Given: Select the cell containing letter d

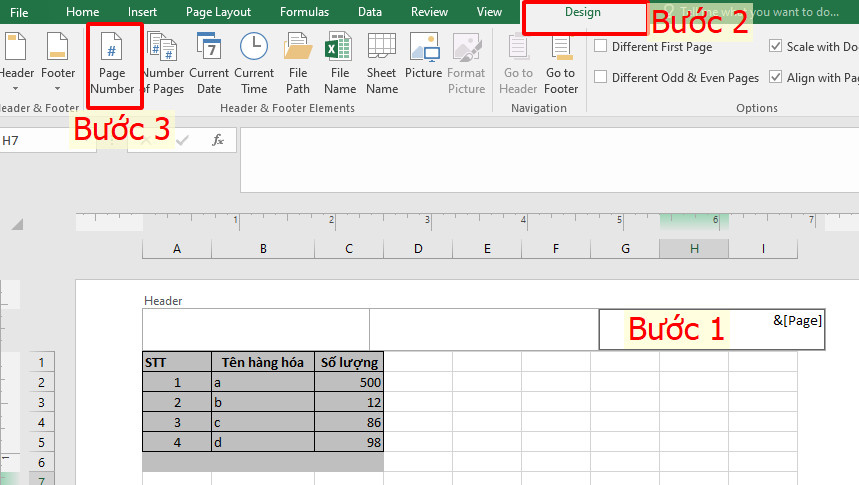Looking at the screenshot, I should click(263, 442).
